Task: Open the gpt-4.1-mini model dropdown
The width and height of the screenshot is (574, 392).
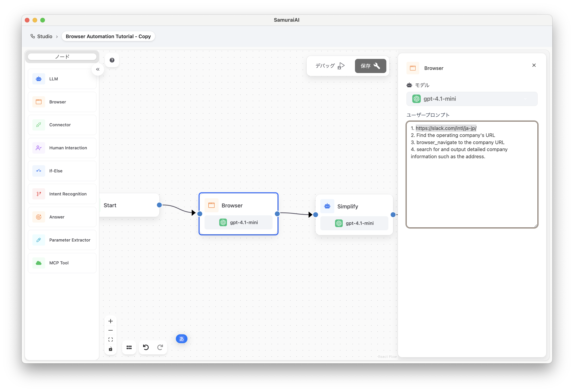Action: (472, 99)
